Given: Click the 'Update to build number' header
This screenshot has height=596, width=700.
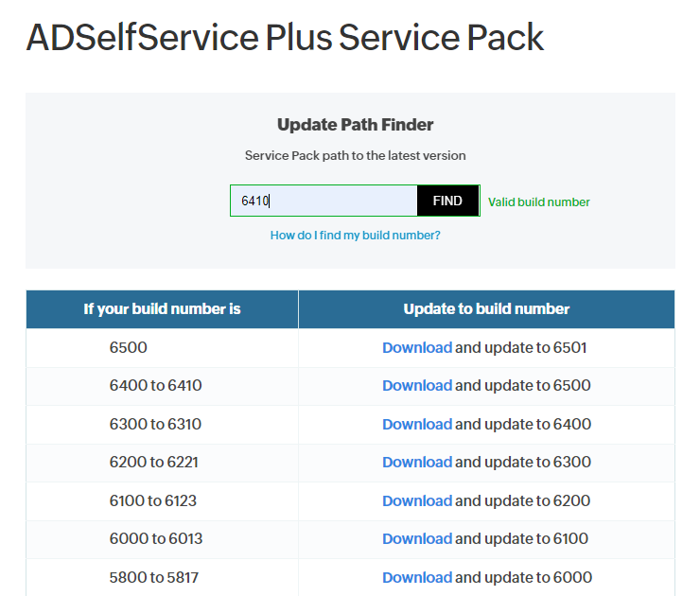Looking at the screenshot, I should click(486, 309).
